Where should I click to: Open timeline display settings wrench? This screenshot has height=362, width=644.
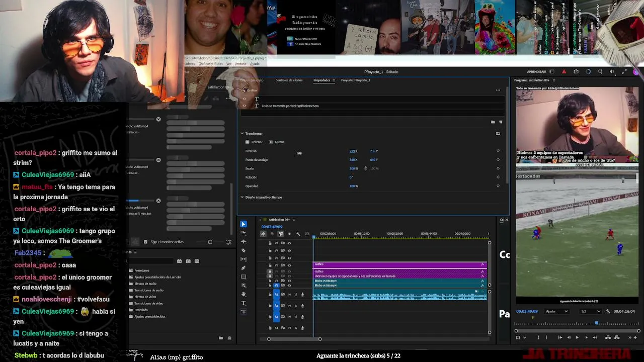pyautogui.click(x=298, y=234)
